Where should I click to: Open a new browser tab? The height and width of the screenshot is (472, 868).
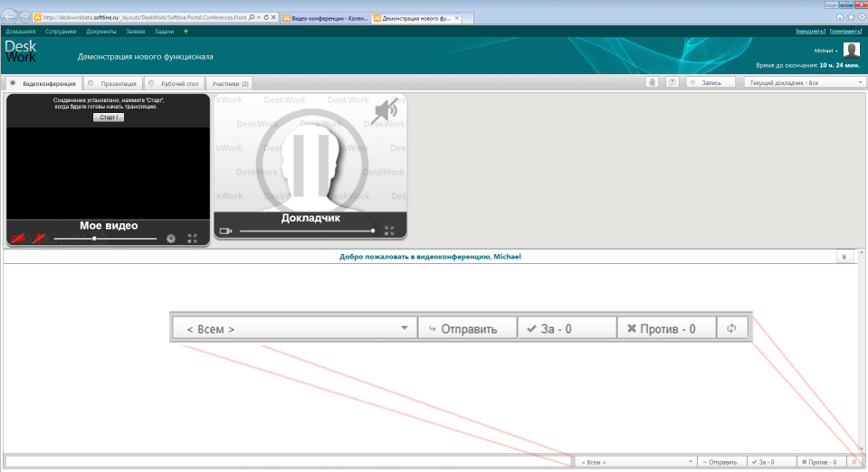coord(468,18)
